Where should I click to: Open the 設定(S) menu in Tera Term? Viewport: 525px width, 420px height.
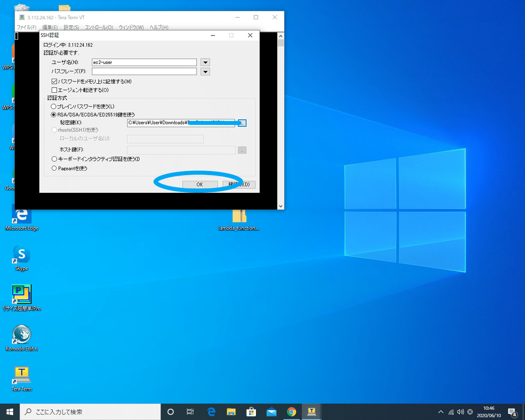[71, 28]
